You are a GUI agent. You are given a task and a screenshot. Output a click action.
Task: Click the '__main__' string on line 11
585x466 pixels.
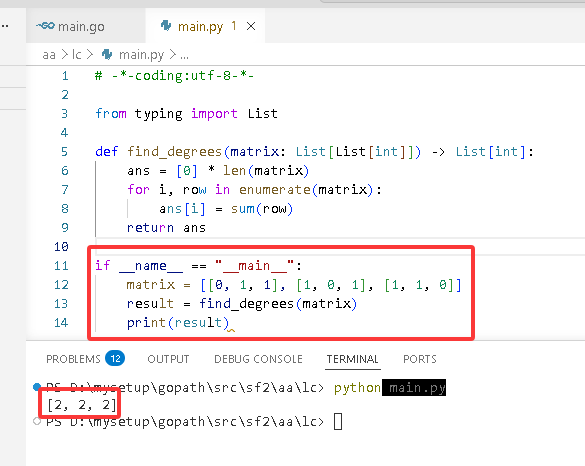pos(254,266)
